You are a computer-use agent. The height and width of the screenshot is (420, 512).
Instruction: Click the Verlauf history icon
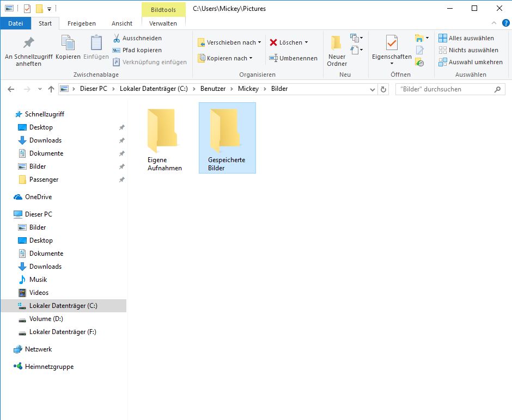(x=419, y=62)
